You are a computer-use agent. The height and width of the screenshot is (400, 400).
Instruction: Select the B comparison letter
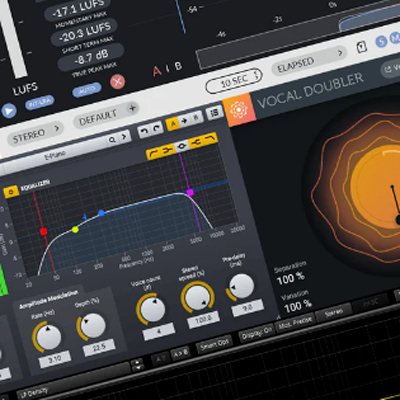178,66
